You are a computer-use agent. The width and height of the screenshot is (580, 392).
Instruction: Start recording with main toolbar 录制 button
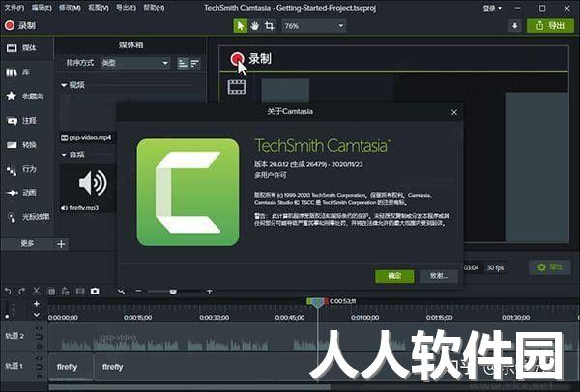(20, 26)
